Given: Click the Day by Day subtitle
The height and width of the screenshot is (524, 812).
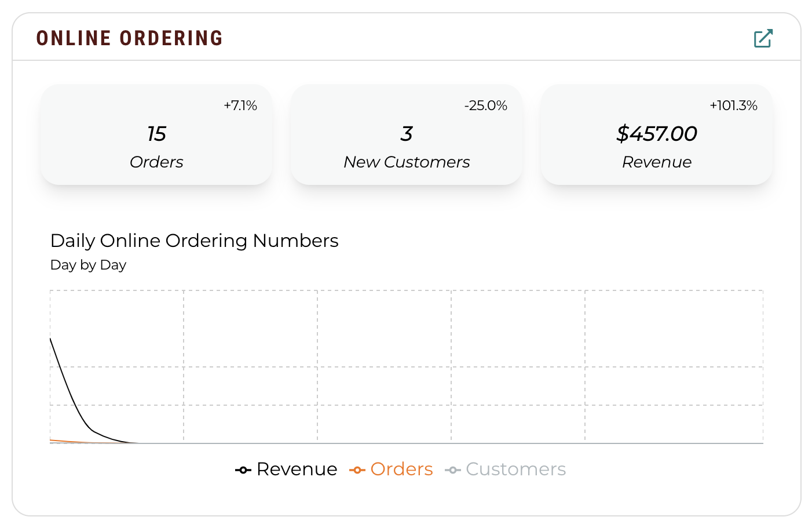Looking at the screenshot, I should click(x=88, y=265).
